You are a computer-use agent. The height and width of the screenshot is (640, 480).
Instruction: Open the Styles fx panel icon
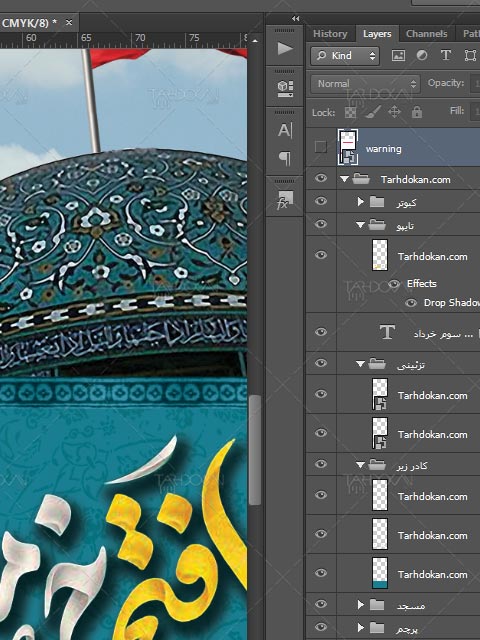coord(285,200)
